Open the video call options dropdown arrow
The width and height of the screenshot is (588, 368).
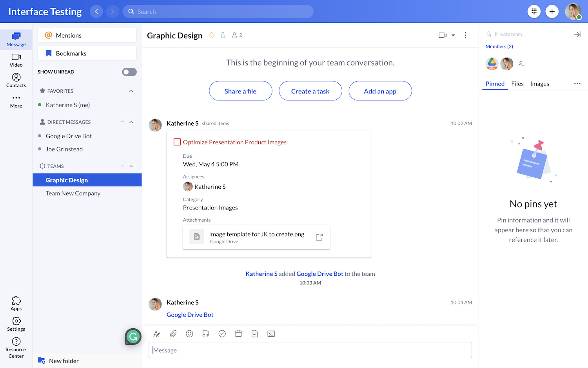(x=453, y=35)
